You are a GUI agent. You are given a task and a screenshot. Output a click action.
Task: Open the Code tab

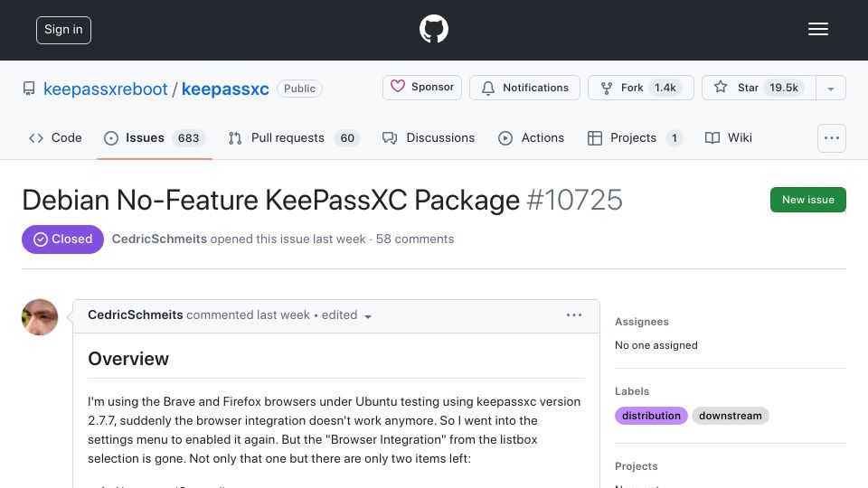pos(55,137)
